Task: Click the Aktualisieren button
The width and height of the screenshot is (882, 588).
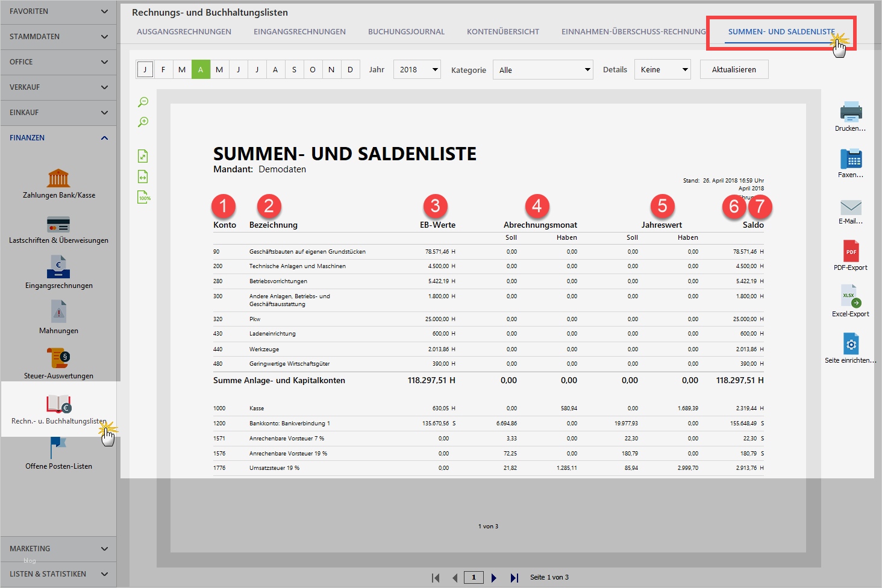Action: (x=734, y=70)
